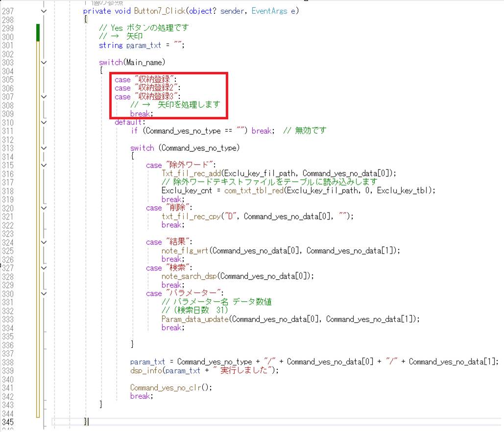Collapse the case "結果" block
Viewport: 504px width, 432px height.
click(x=44, y=242)
